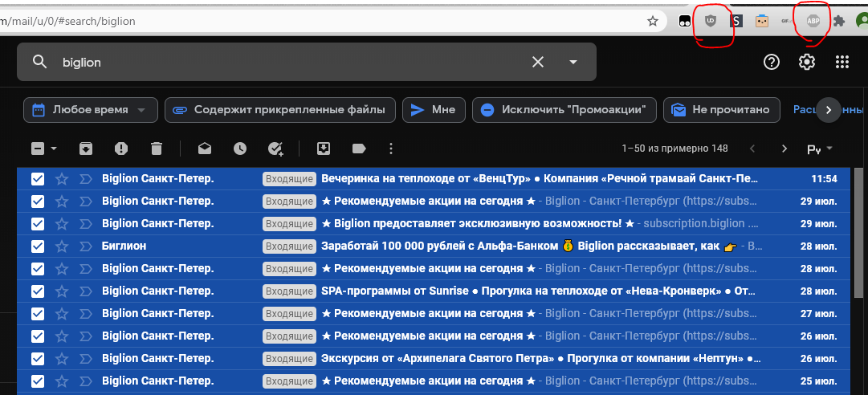Click the trash Delete icon
This screenshot has width=868, height=395.
pos(157,149)
